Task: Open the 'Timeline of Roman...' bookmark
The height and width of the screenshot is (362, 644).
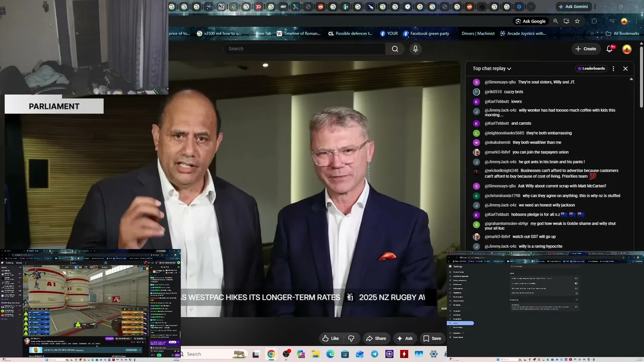Action: pyautogui.click(x=299, y=34)
